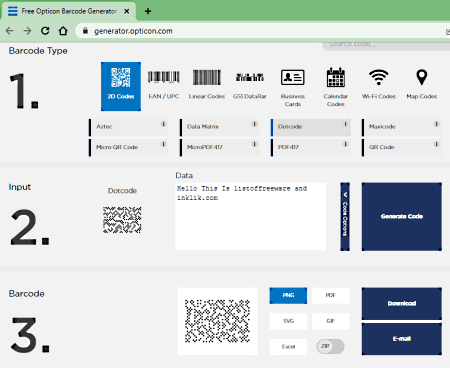The image size is (450, 368).
Task: Click the generated Dotcode barcode image
Action: (217, 321)
